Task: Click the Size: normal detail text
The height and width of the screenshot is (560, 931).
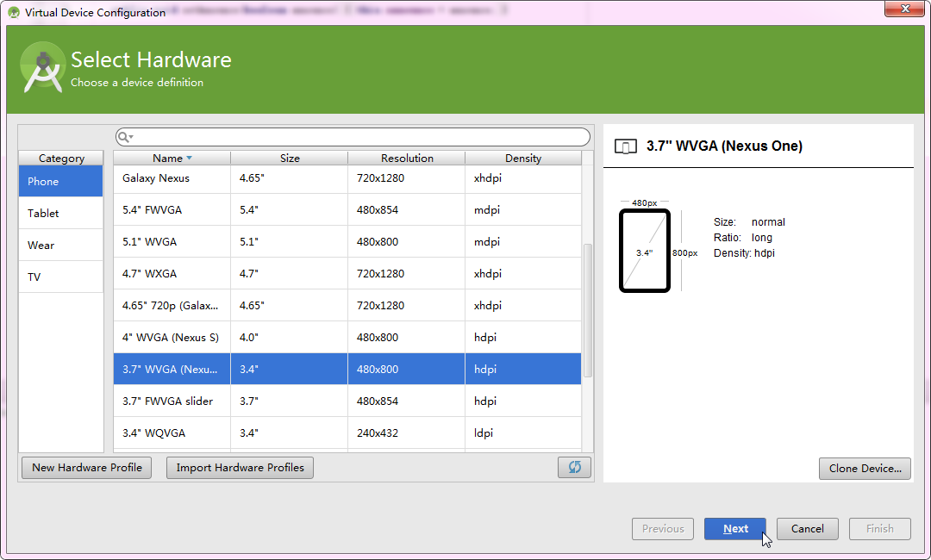Action: (749, 222)
